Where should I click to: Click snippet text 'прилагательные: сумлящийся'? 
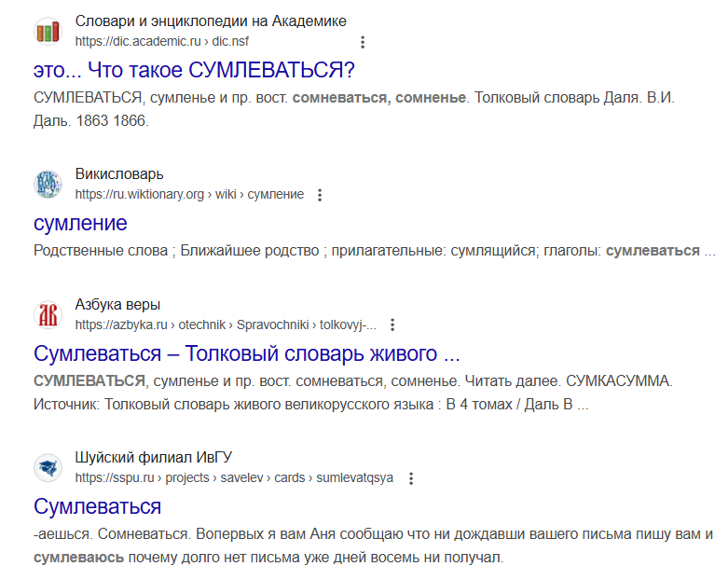pos(434,251)
